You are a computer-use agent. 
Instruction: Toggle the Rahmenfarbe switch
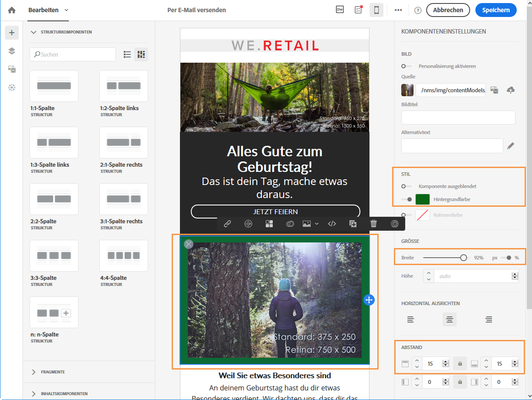407,215
